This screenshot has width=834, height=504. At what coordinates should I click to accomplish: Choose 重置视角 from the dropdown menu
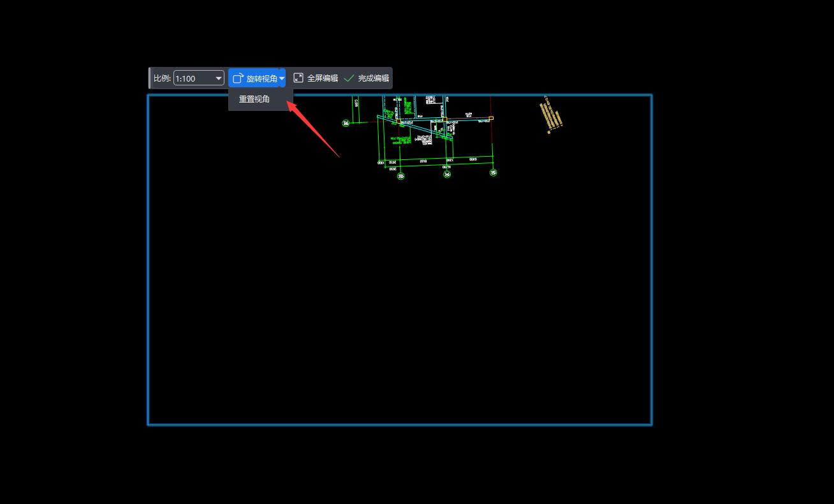point(254,99)
